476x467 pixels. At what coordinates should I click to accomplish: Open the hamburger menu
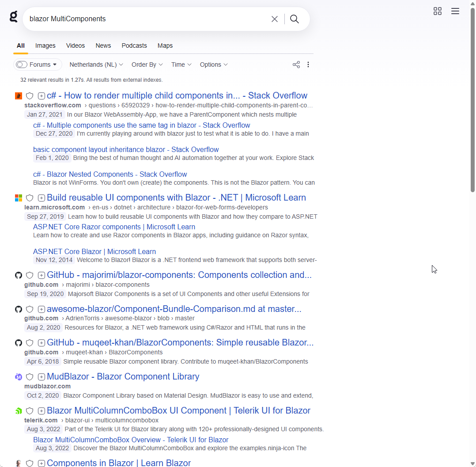[x=455, y=11]
